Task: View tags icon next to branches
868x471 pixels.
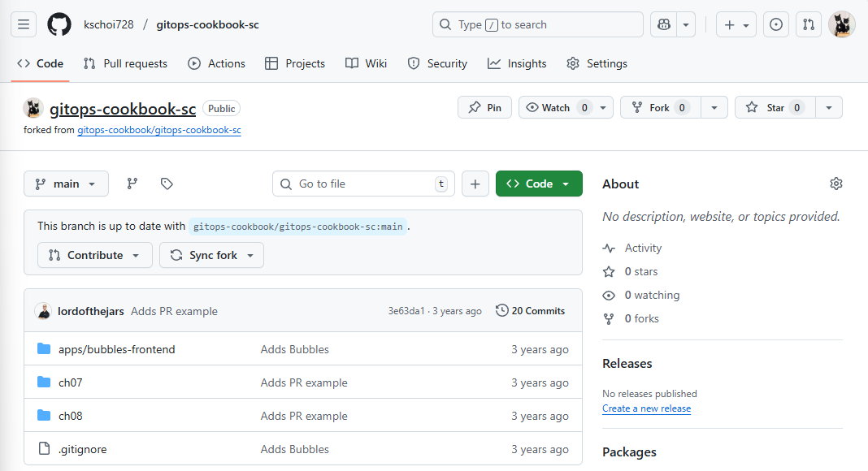Action: pyautogui.click(x=167, y=184)
